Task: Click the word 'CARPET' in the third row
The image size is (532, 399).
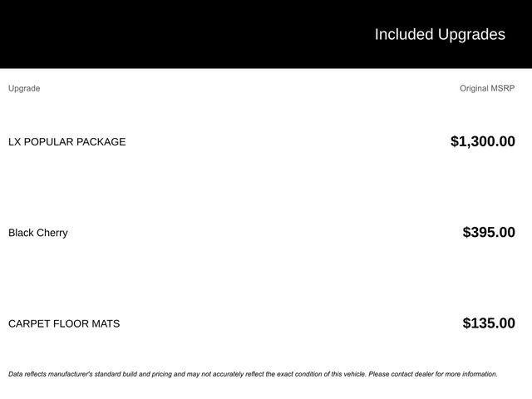Action: point(29,323)
